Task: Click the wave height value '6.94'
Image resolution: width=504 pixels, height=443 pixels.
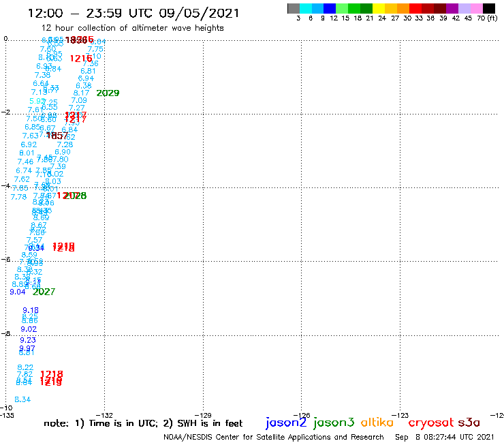Action: click(x=86, y=78)
